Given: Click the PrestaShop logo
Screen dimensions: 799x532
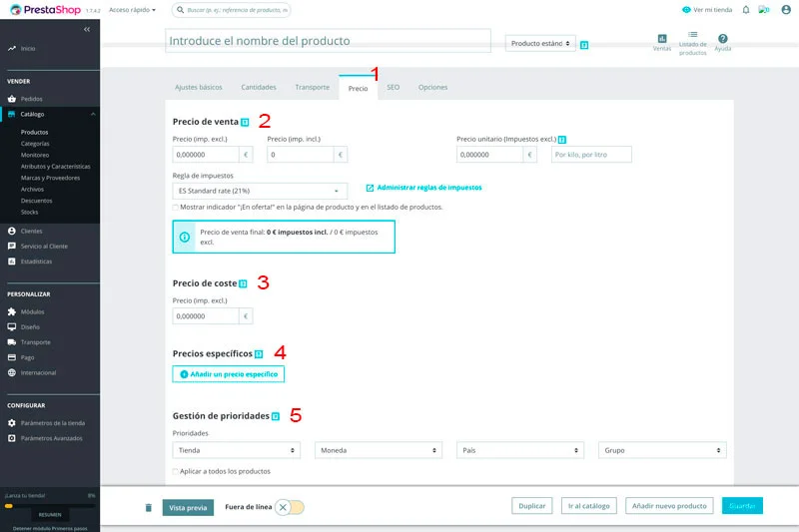Looking at the screenshot, I should pos(45,10).
